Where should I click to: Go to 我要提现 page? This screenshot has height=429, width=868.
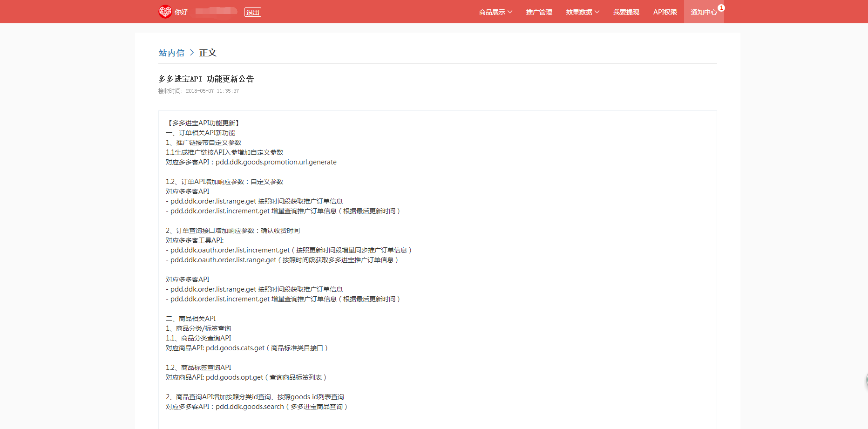tap(626, 12)
